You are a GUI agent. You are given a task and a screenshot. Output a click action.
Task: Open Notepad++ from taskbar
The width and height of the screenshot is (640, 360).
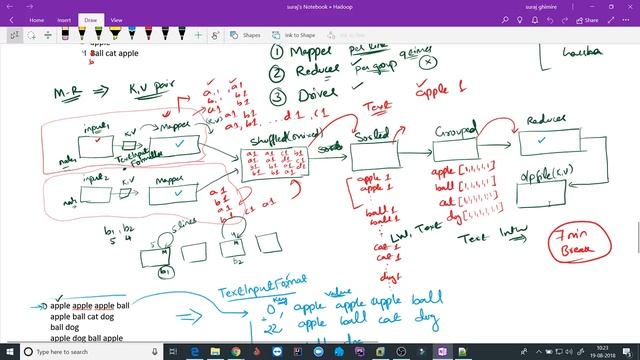tap(462, 351)
